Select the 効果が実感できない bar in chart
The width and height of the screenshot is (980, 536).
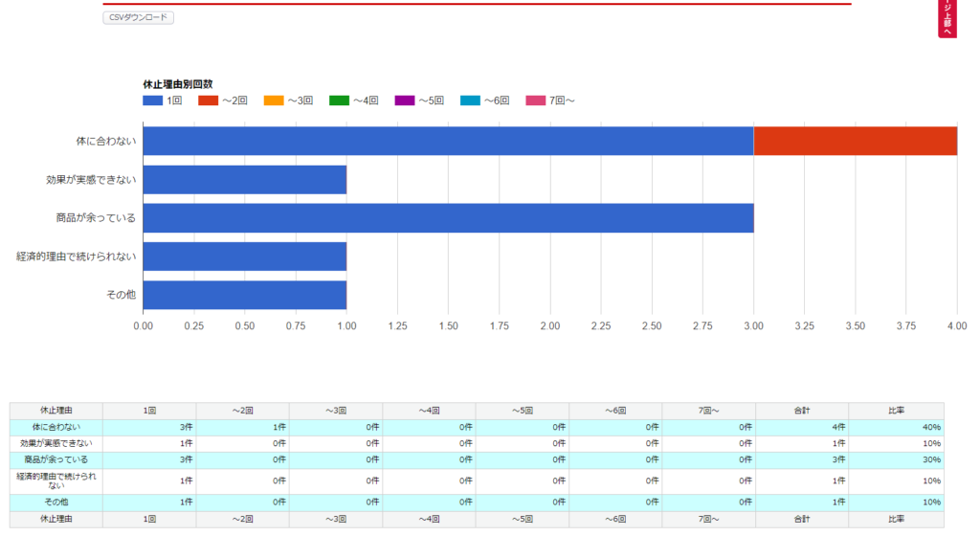(x=244, y=179)
